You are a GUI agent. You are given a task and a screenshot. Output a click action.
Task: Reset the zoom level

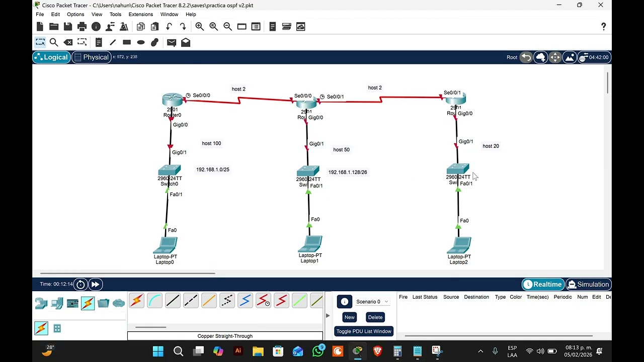214,27
